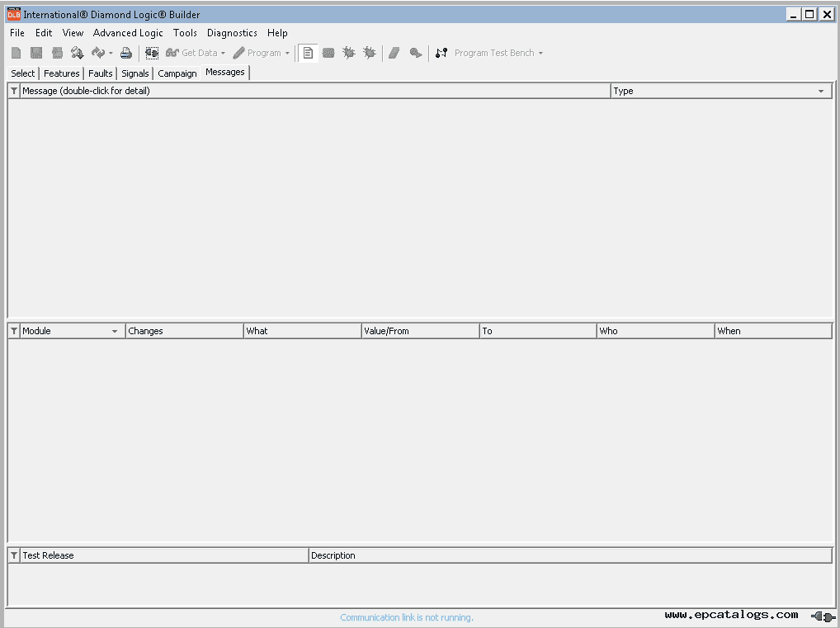
Task: Switch to the Campaign tab
Action: click(177, 73)
